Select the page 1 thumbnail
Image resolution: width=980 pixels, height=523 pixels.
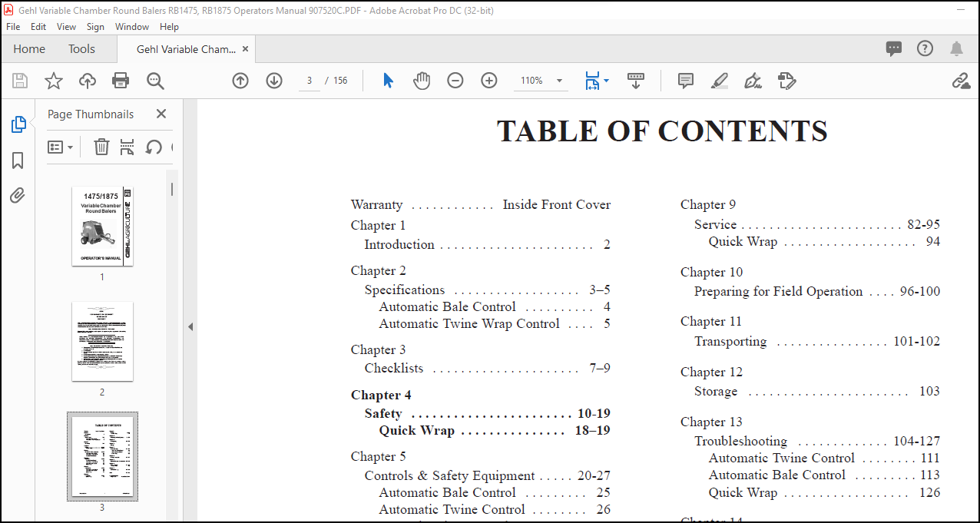[102, 227]
